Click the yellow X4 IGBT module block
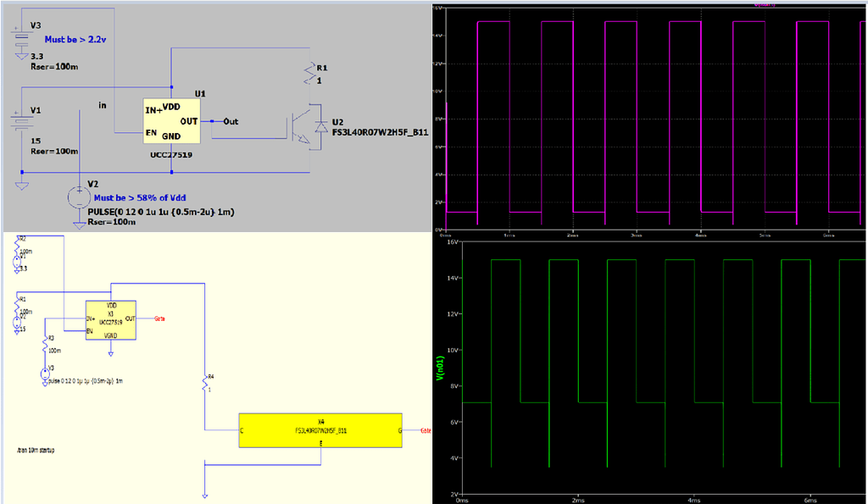The width and height of the screenshot is (868, 504). pos(322,430)
